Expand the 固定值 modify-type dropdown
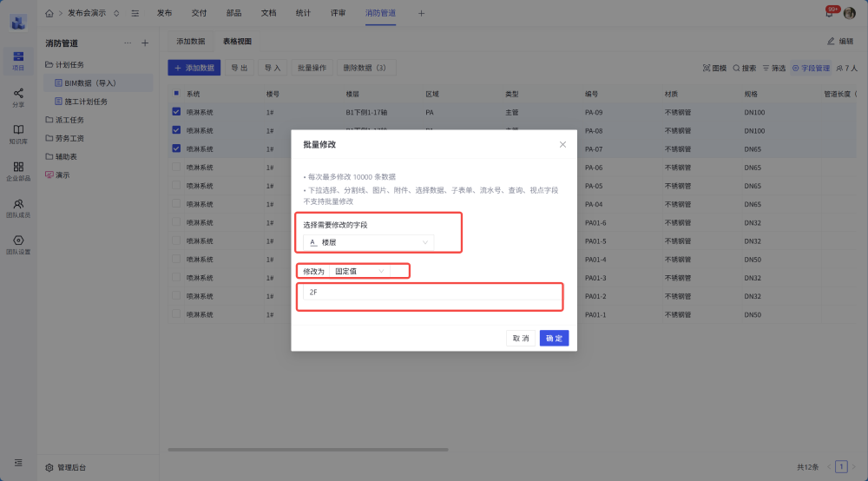 click(x=359, y=271)
